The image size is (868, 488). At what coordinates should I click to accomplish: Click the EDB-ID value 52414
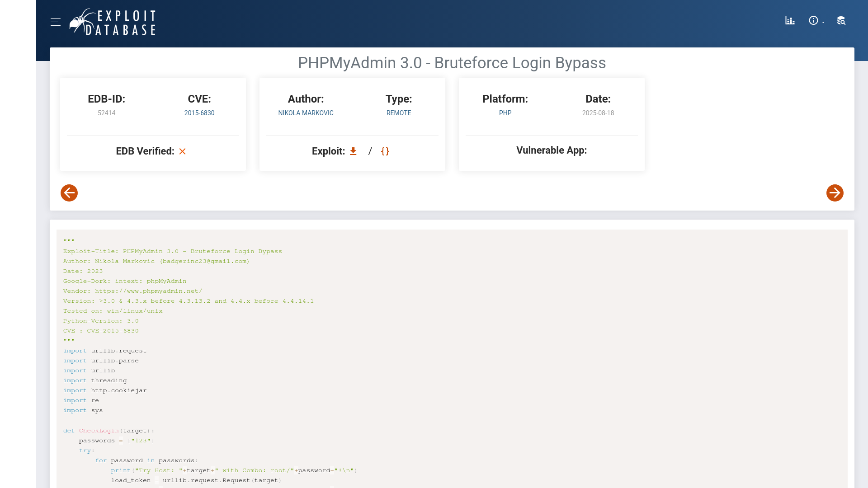coord(107,113)
